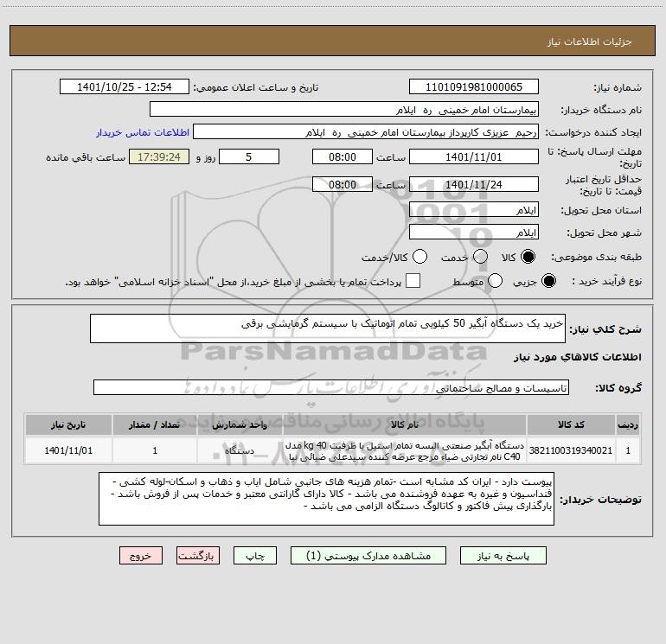Click the unit cell دستگاه in table
Screen dimensions: 666x644
point(240,450)
